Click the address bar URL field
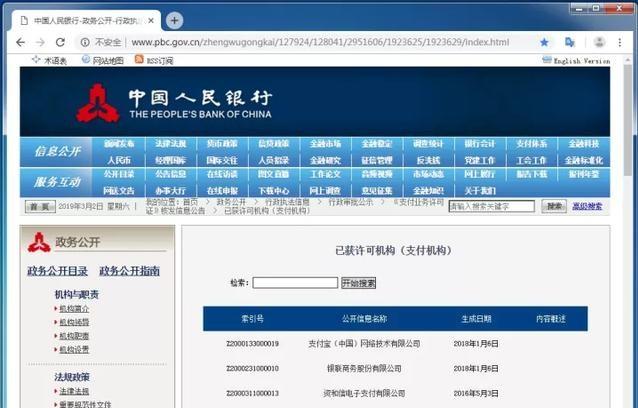This screenshot has width=638, height=408. coord(320,42)
